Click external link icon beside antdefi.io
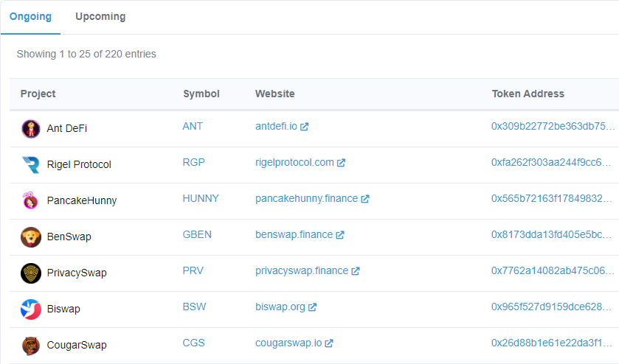619x364 pixels. coord(305,127)
